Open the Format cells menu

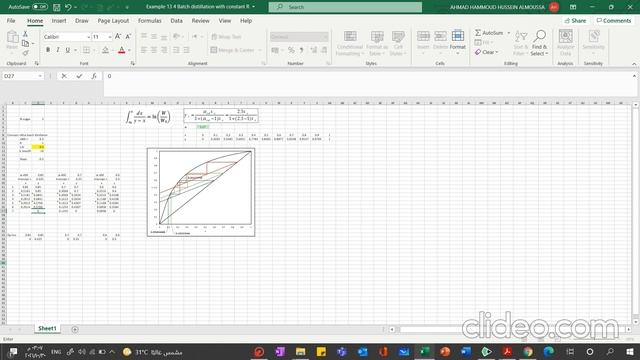tap(458, 42)
